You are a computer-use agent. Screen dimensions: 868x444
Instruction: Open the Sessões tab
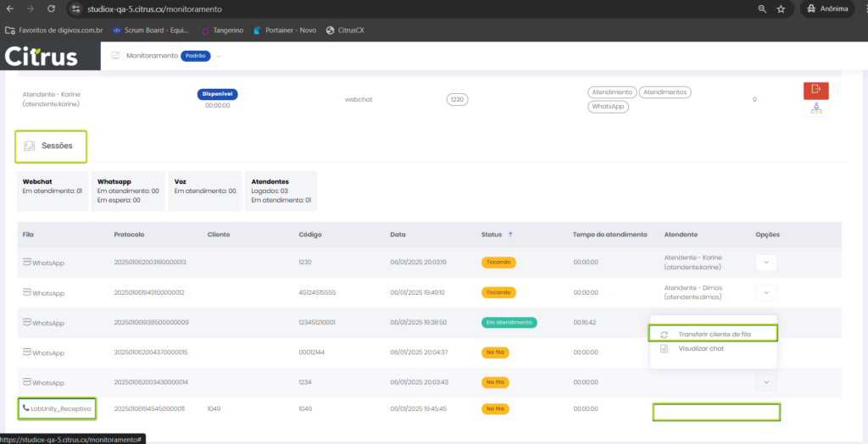click(x=56, y=146)
